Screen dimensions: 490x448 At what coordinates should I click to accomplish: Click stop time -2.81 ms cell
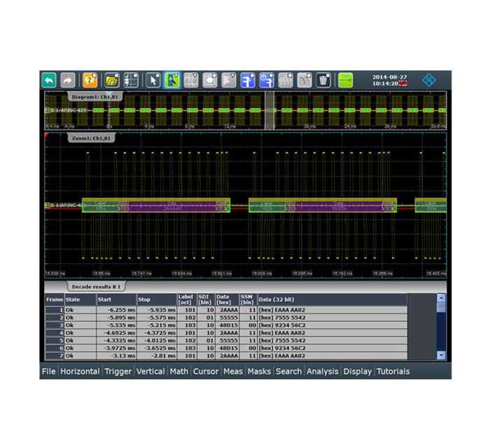click(x=157, y=356)
